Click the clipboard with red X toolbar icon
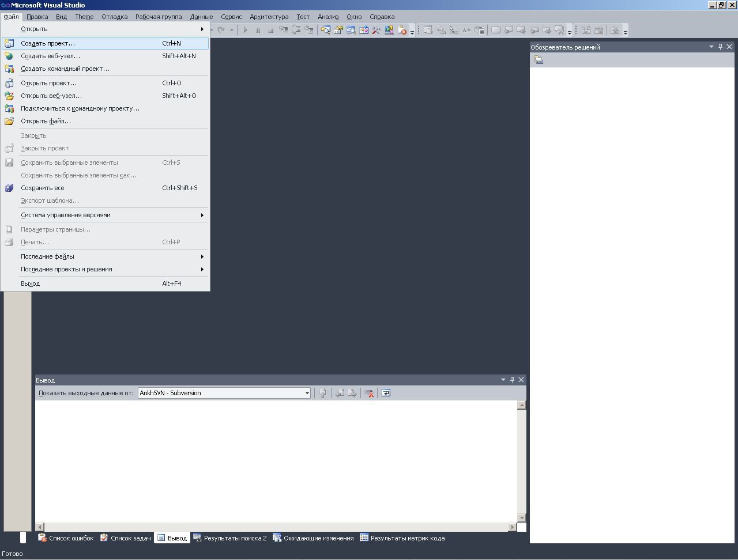 point(402,30)
